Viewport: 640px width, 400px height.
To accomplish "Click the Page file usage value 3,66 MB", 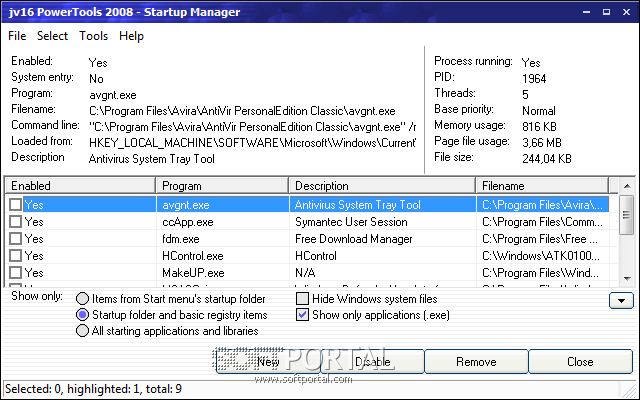I will 542,142.
